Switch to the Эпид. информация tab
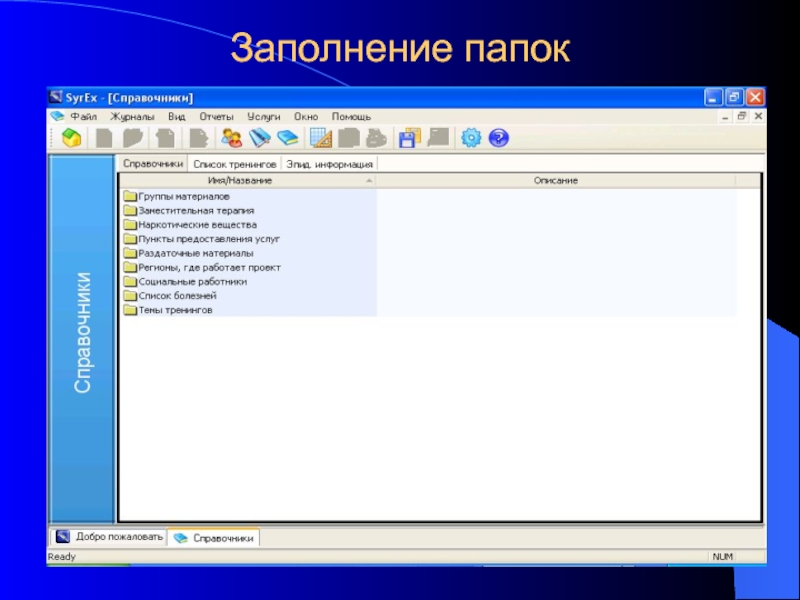This screenshot has height=600, width=800. (329, 164)
